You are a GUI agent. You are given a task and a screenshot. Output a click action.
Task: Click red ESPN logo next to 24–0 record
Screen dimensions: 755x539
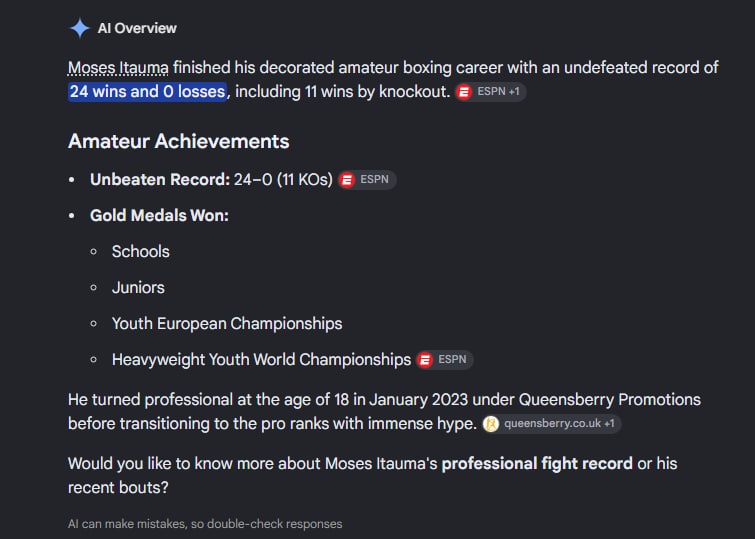[x=347, y=180]
